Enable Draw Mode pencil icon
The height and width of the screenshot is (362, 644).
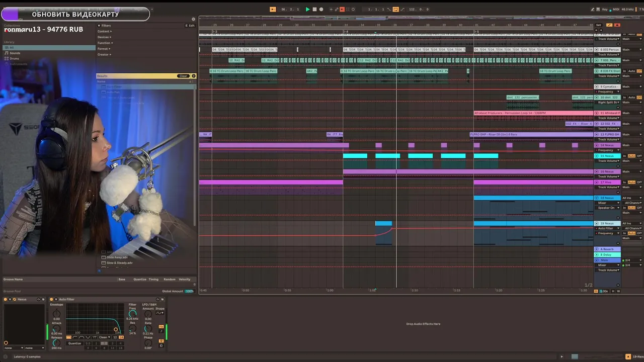point(593,9)
